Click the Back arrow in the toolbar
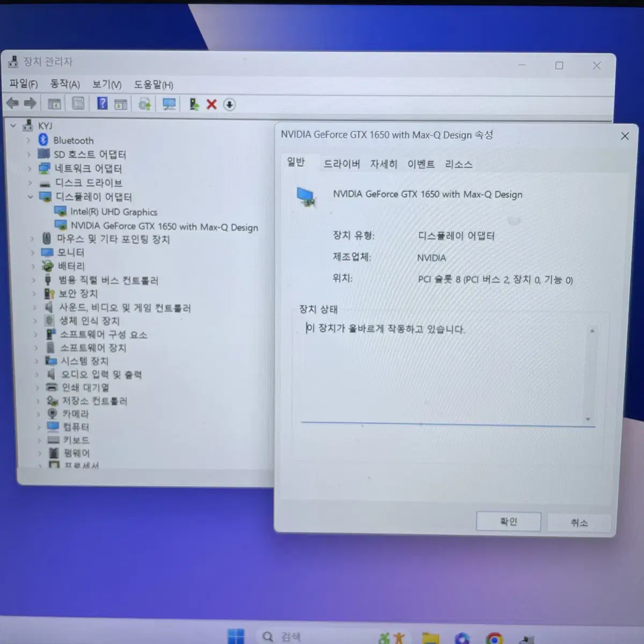Image resolution: width=644 pixels, height=644 pixels. point(12,103)
